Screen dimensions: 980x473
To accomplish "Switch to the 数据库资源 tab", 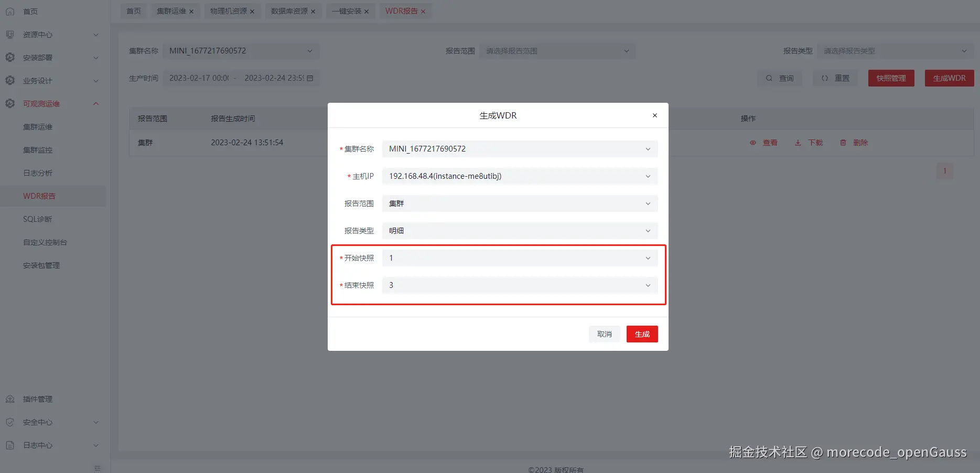I will [x=289, y=11].
